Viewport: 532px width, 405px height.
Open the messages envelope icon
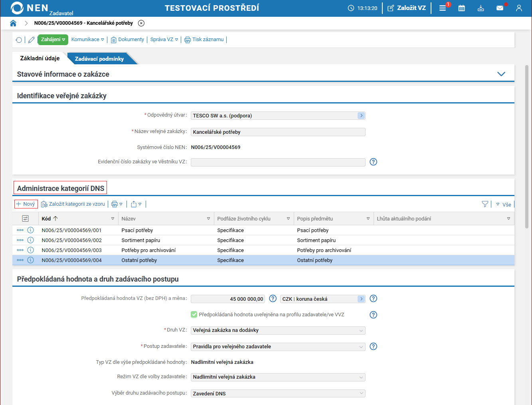click(500, 8)
